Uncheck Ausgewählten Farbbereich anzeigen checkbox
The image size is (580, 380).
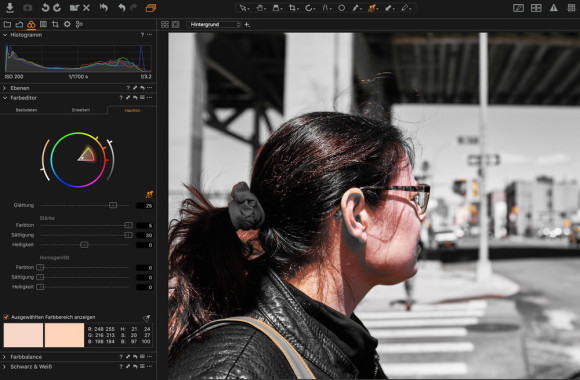point(6,317)
